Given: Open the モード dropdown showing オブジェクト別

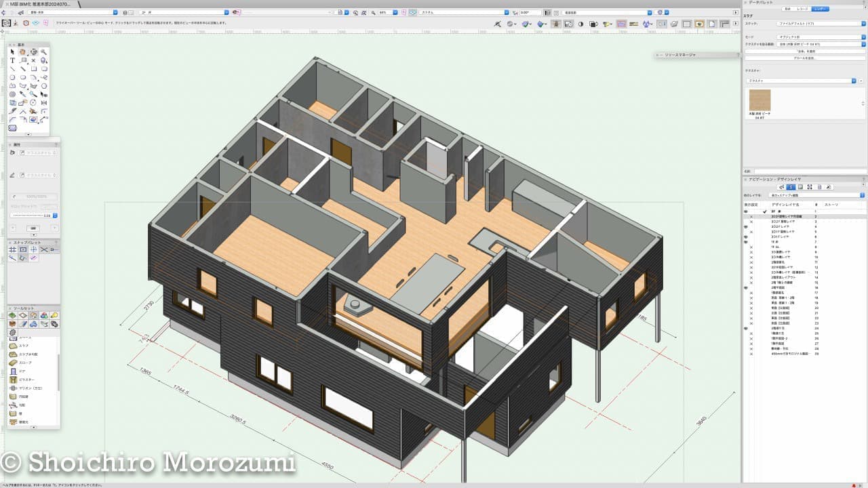Looking at the screenshot, I should click(817, 37).
